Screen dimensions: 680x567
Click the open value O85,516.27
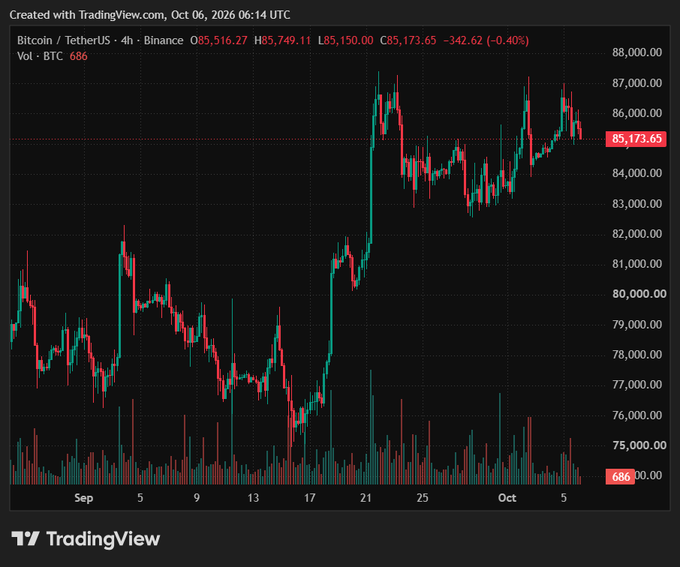coord(219,40)
